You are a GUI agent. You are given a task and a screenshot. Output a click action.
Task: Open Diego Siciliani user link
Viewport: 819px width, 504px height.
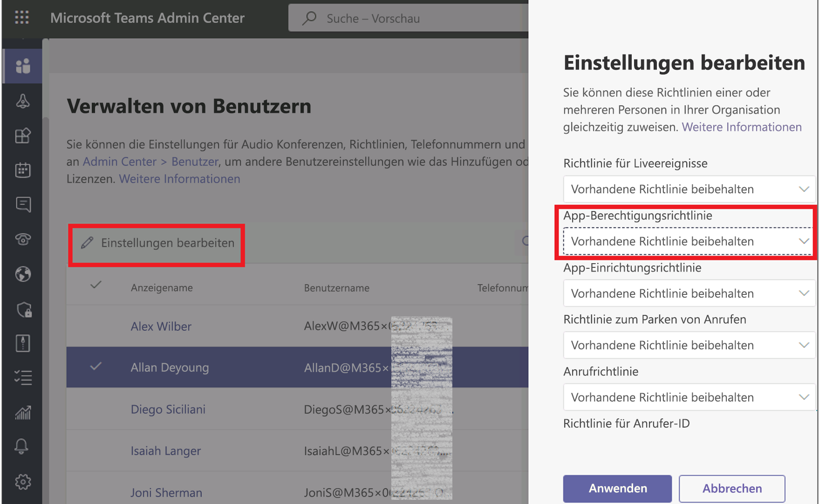168,409
